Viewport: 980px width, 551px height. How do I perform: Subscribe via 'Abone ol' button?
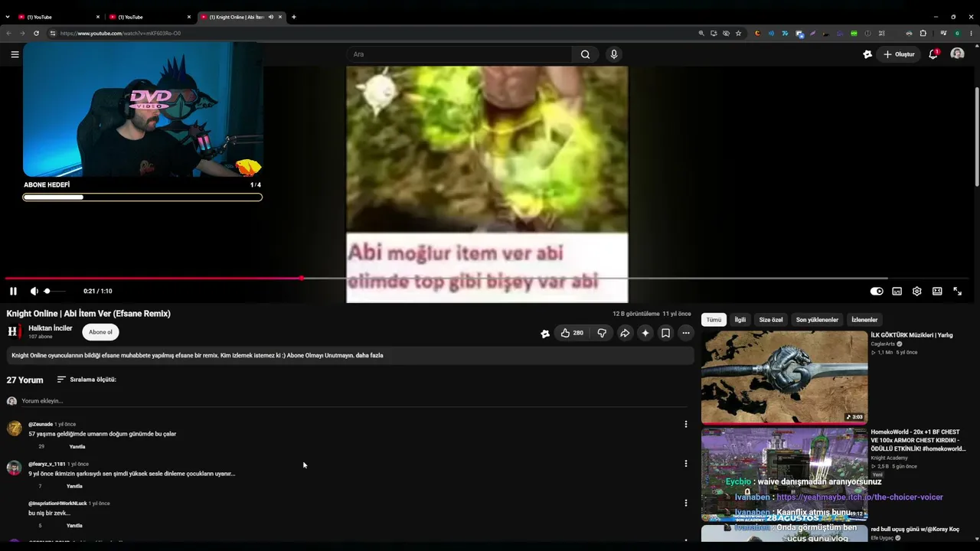[100, 332]
